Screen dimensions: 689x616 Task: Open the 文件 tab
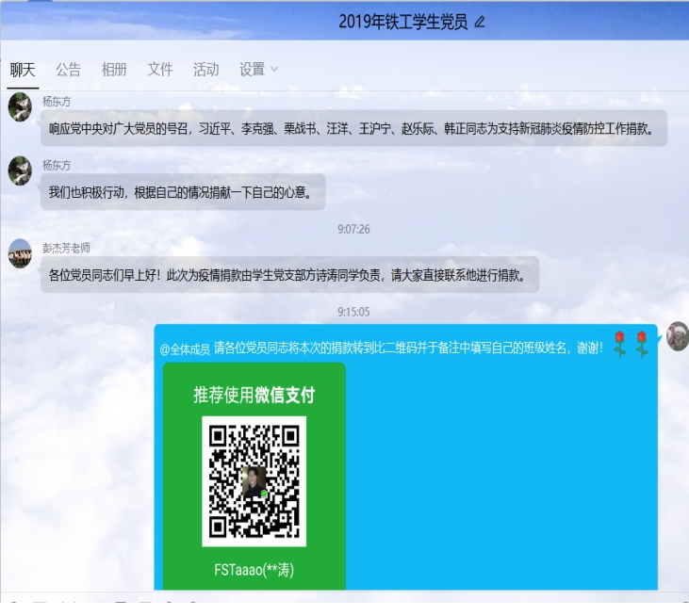(160, 70)
